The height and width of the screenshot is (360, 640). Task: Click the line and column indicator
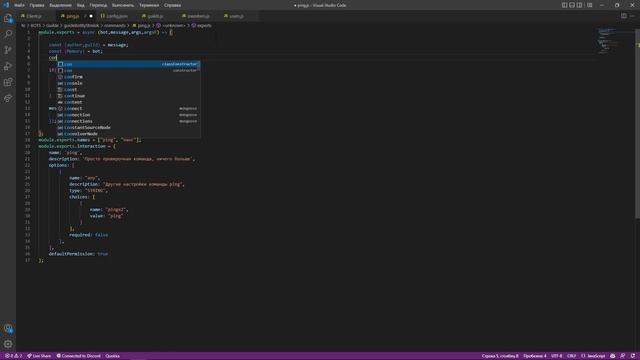[500, 356]
